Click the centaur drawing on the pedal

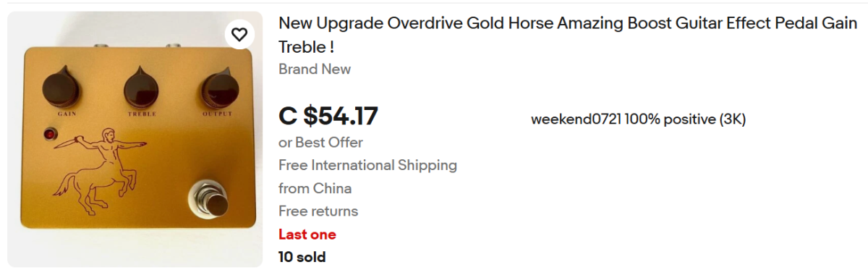[x=98, y=172]
